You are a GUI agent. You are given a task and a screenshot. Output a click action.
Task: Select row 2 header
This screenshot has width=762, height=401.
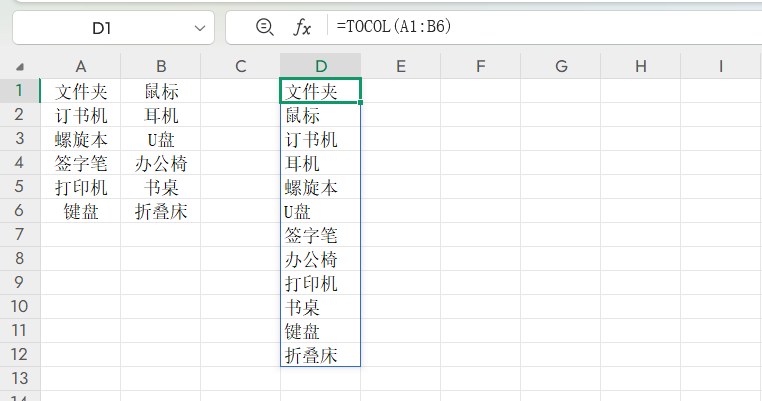click(19, 115)
